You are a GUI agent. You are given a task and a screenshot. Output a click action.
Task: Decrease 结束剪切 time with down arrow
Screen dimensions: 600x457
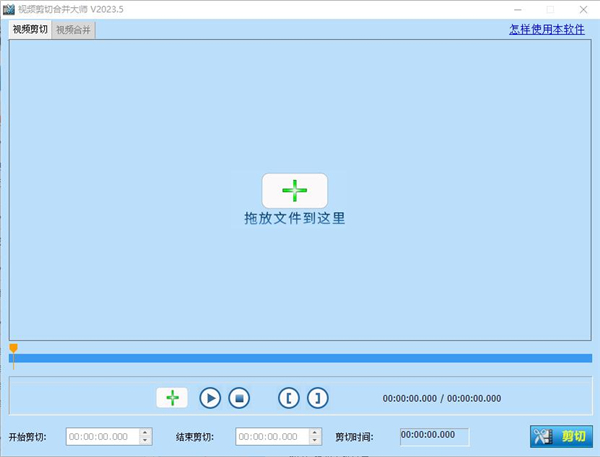point(316,441)
